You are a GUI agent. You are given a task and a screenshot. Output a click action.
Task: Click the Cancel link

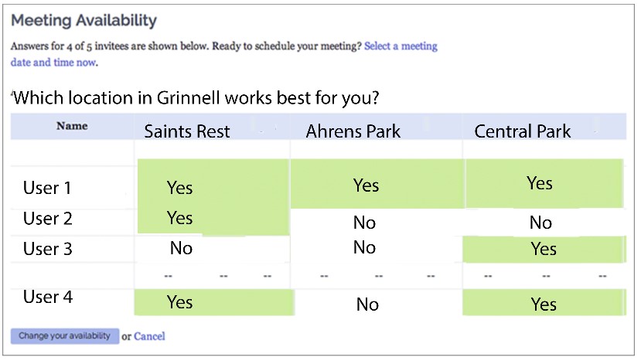149,336
